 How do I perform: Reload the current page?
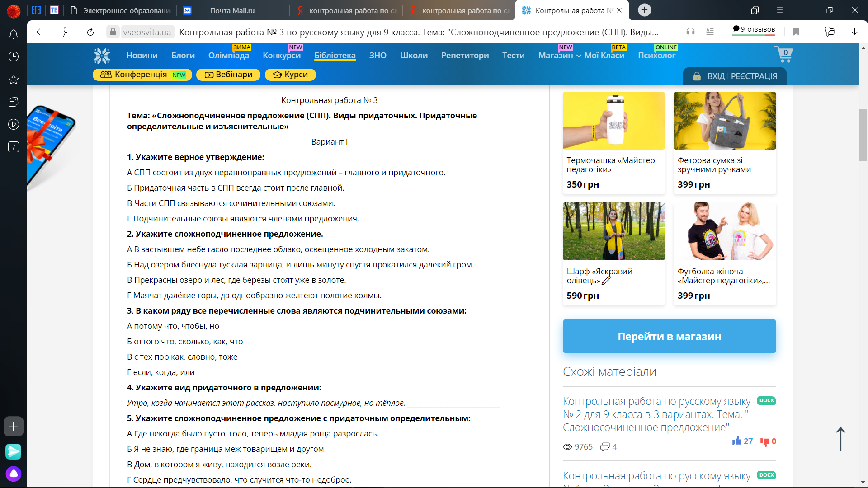click(x=90, y=32)
